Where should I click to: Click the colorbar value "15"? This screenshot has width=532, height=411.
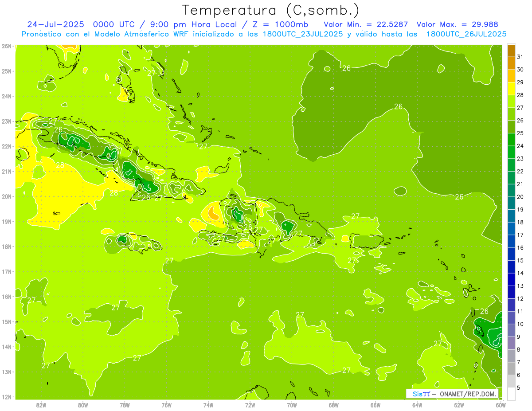(x=521, y=260)
